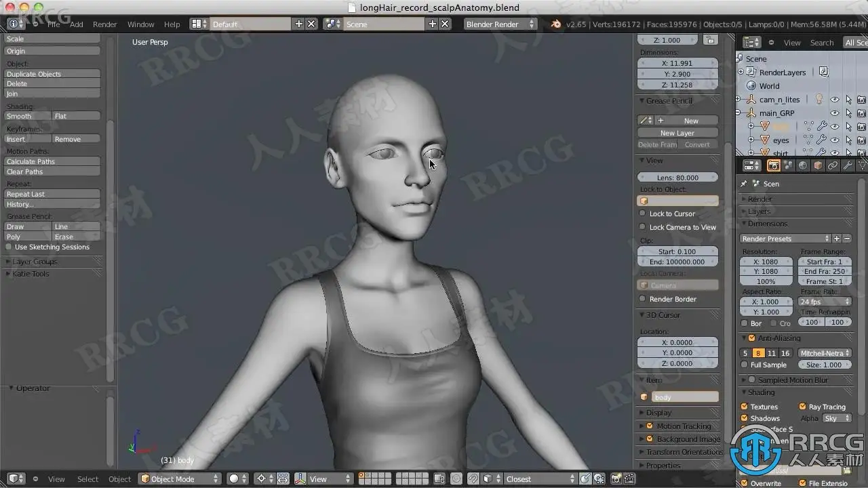The width and height of the screenshot is (868, 488).
Task: Open the Info editor type selector icon
Action: (x=16, y=24)
